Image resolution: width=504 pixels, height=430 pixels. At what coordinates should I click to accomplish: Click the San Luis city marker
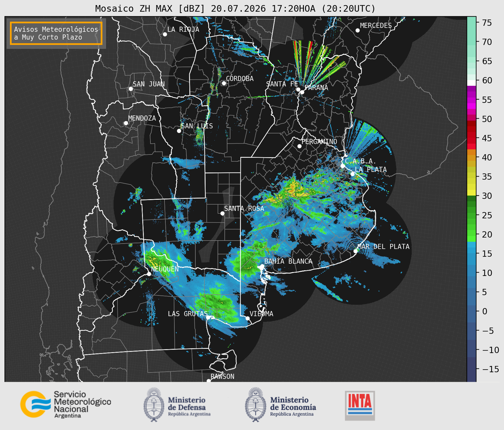[179, 131]
